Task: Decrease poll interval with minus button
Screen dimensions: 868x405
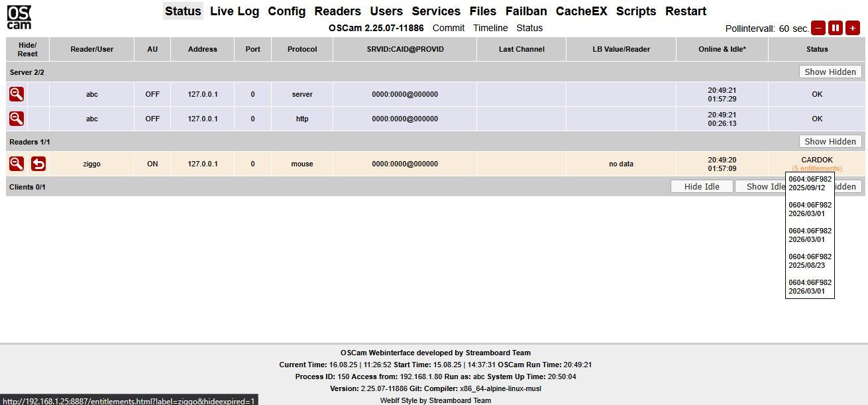Action: 818,28
